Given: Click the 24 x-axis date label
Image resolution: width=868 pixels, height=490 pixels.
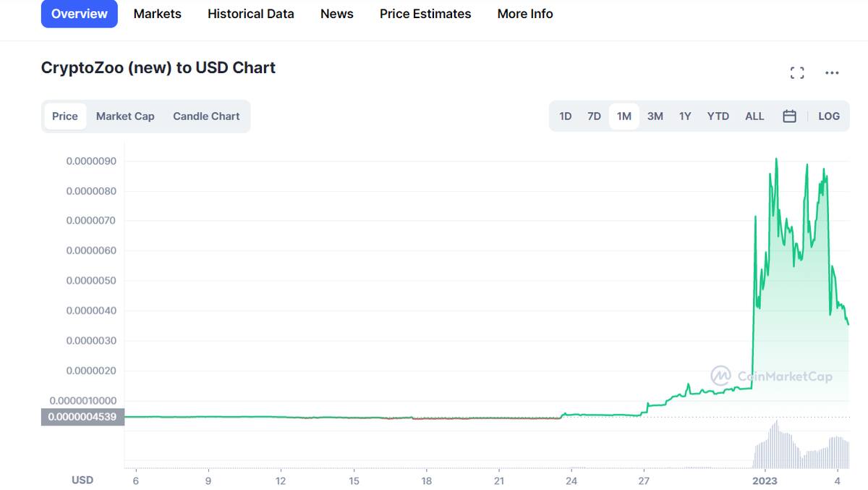Looking at the screenshot, I should (571, 481).
